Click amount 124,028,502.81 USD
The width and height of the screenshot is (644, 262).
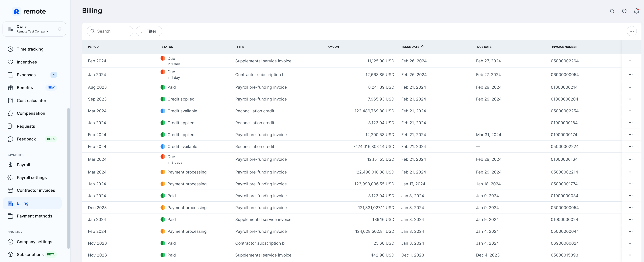click(374, 232)
